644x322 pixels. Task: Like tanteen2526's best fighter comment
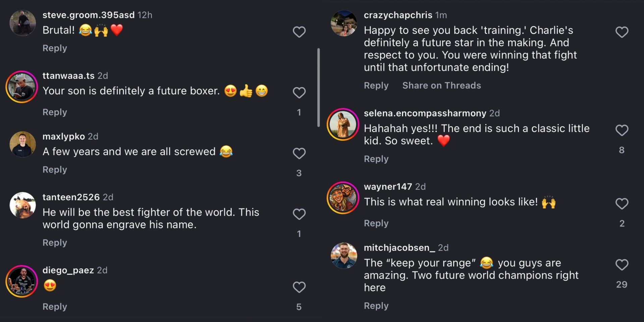[x=299, y=214]
